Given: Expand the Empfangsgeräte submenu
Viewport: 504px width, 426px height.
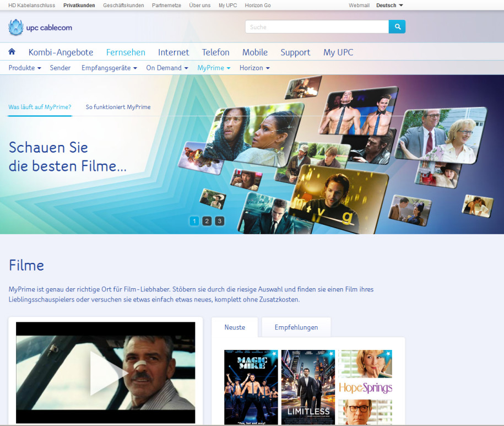Looking at the screenshot, I should [x=109, y=68].
